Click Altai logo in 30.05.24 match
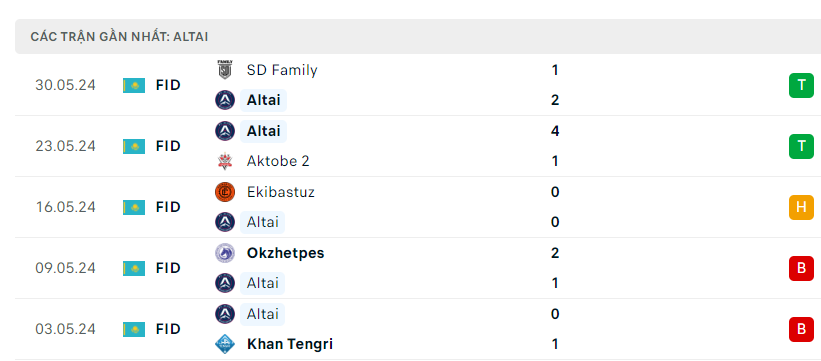 (225, 100)
